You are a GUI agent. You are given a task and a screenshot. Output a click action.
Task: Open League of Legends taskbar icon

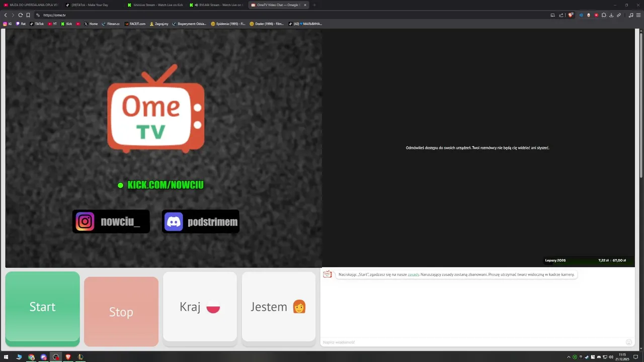click(x=80, y=357)
